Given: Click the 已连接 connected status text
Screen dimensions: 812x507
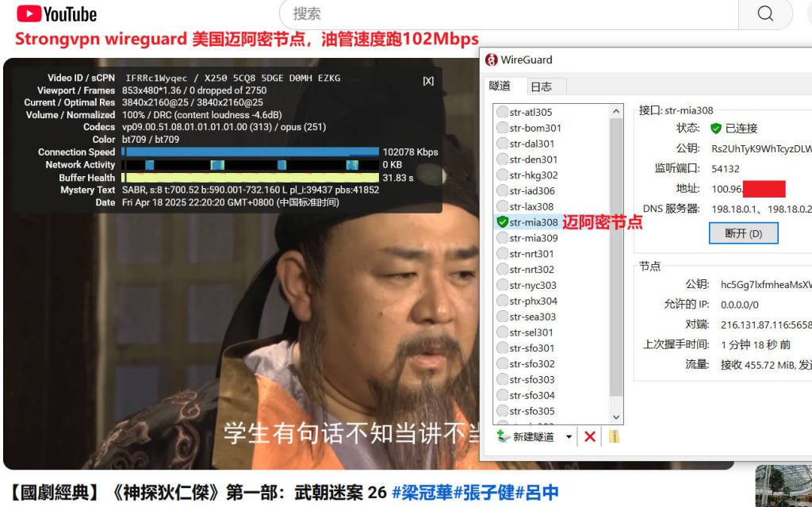Looking at the screenshot, I should coord(741,128).
